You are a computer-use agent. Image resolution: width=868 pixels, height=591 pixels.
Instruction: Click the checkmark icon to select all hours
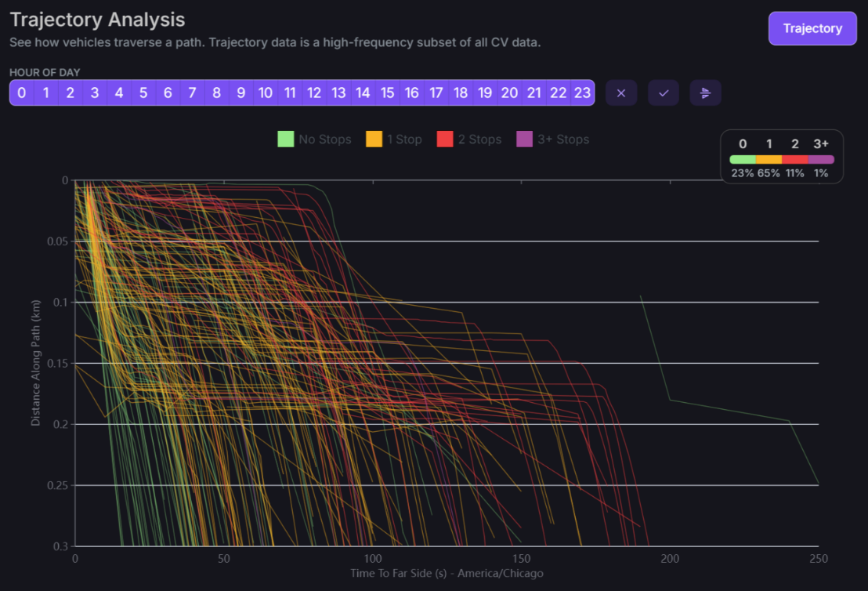664,93
